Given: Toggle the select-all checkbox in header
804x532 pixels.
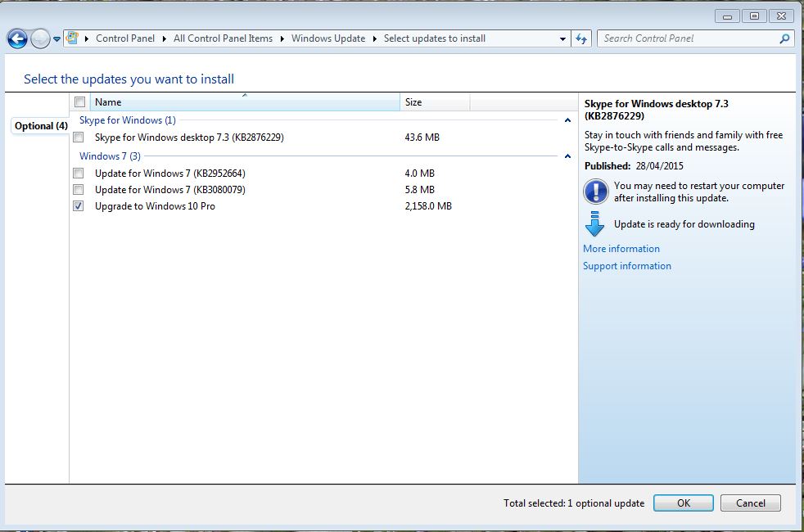Looking at the screenshot, I should [80, 101].
